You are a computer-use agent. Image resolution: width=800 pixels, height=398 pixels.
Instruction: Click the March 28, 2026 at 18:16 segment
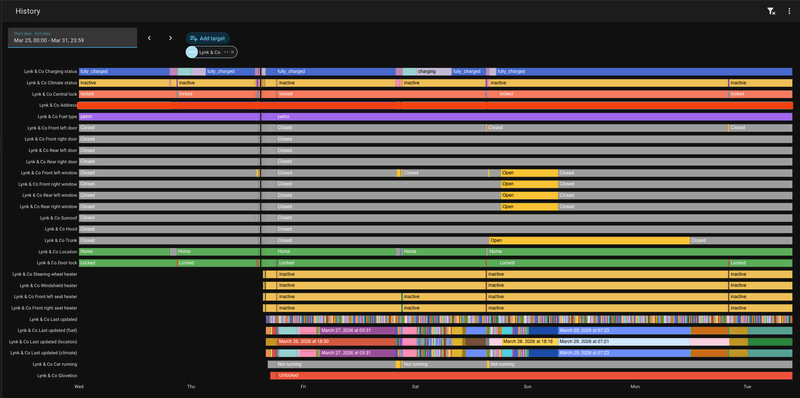[x=530, y=342]
